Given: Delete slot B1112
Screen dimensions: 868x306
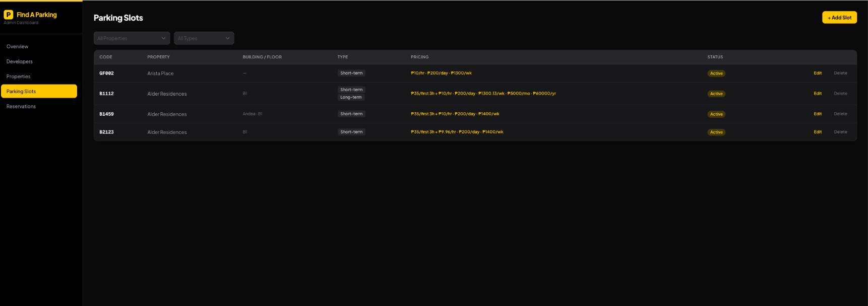Looking at the screenshot, I should (840, 94).
